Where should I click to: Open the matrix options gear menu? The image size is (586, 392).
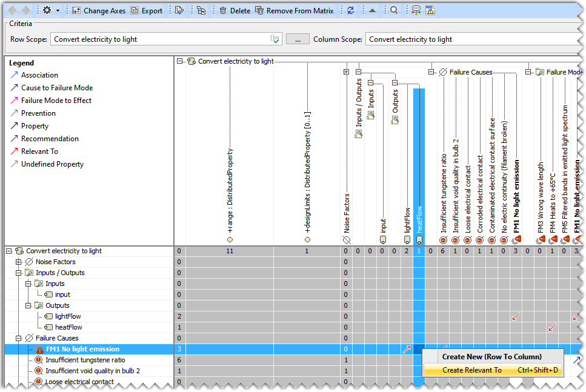(50, 10)
